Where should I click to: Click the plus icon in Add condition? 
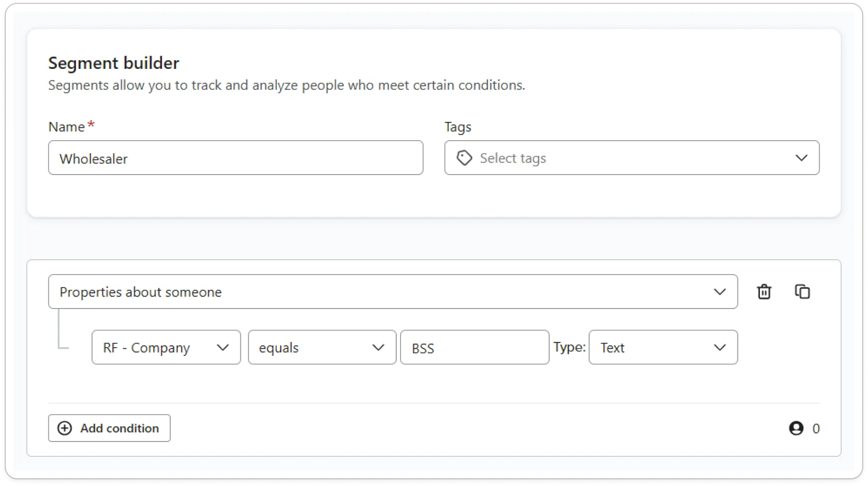pyautogui.click(x=65, y=428)
